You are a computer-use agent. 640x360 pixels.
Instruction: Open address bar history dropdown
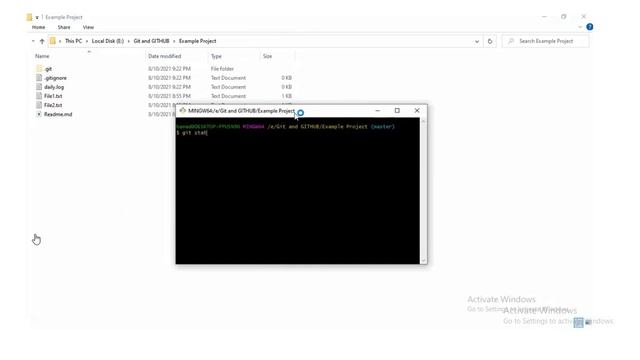477,41
